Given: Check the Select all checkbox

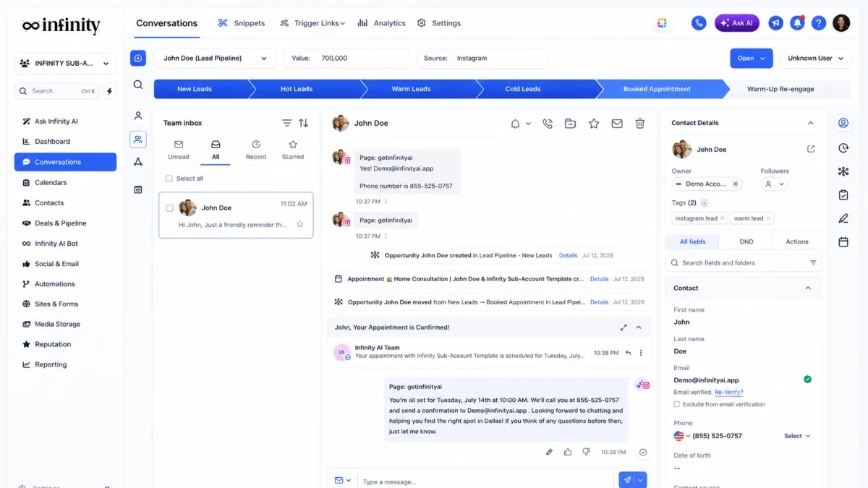Looking at the screenshot, I should pos(169,179).
